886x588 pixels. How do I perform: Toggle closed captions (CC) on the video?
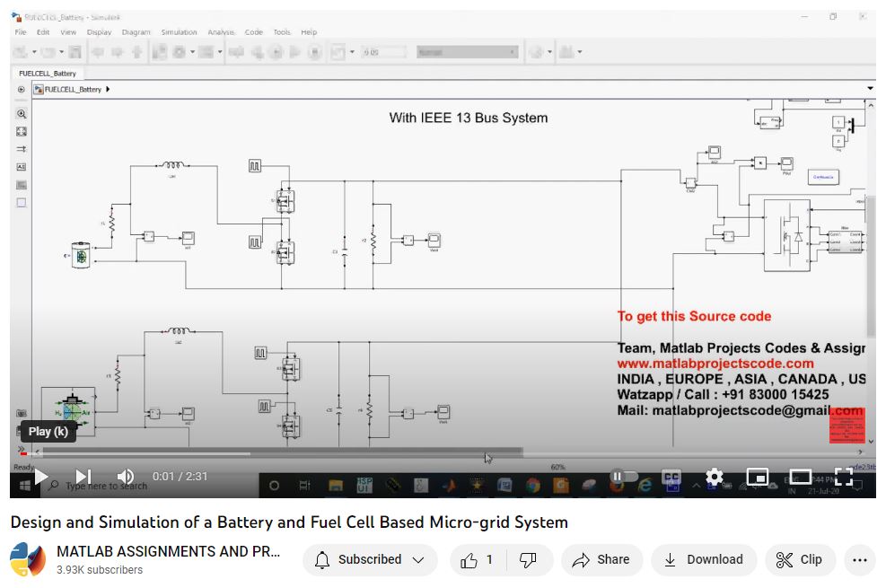pos(671,477)
